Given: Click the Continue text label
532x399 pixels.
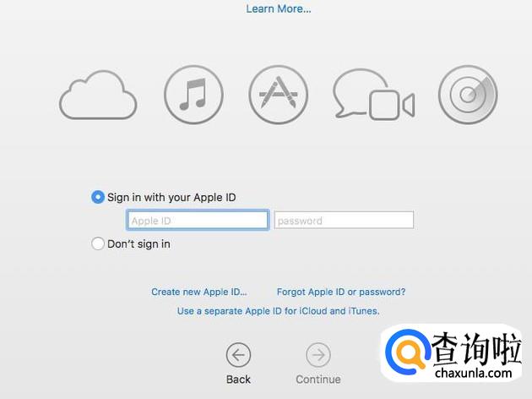Looking at the screenshot, I should [318, 380].
